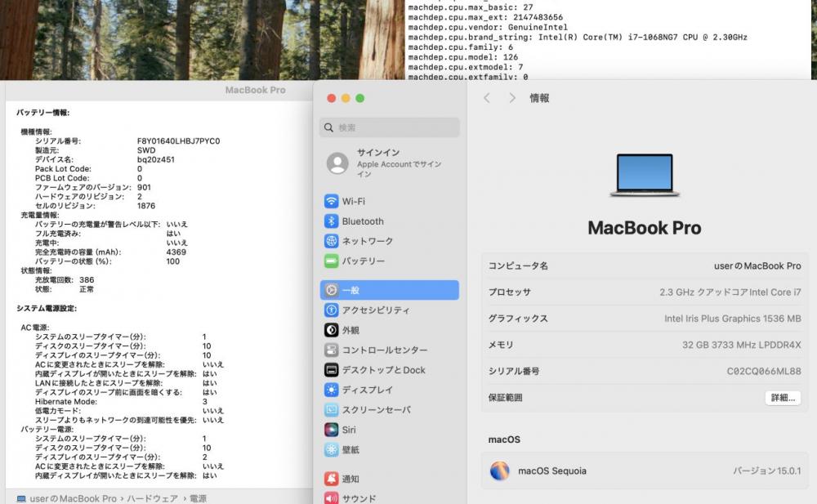Click the green zoom window button
Image resolution: width=817 pixels, height=504 pixels.
359,98
